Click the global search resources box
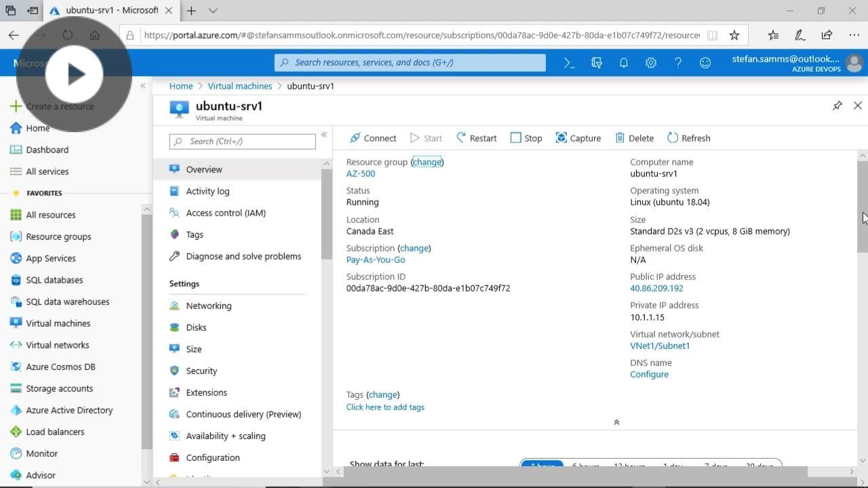The height and width of the screenshot is (488, 868). [410, 62]
